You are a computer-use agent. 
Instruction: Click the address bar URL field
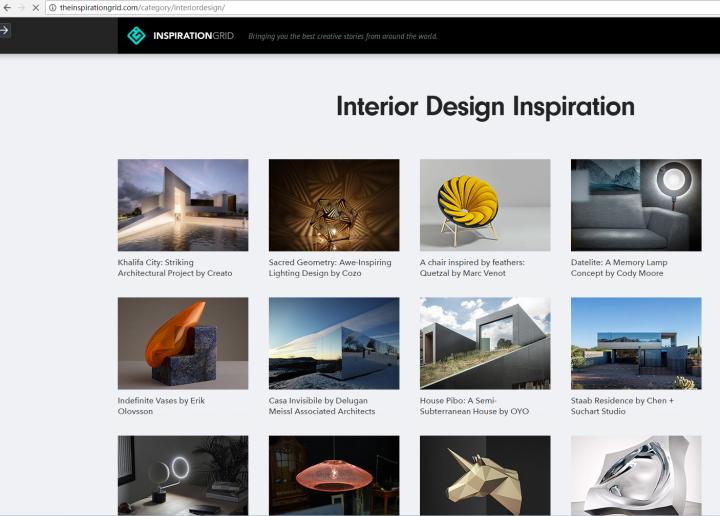coord(300,7)
